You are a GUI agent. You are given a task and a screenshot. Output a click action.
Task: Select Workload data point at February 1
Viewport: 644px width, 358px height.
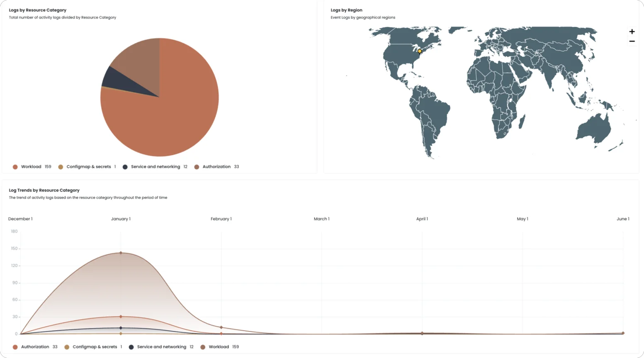(221, 328)
